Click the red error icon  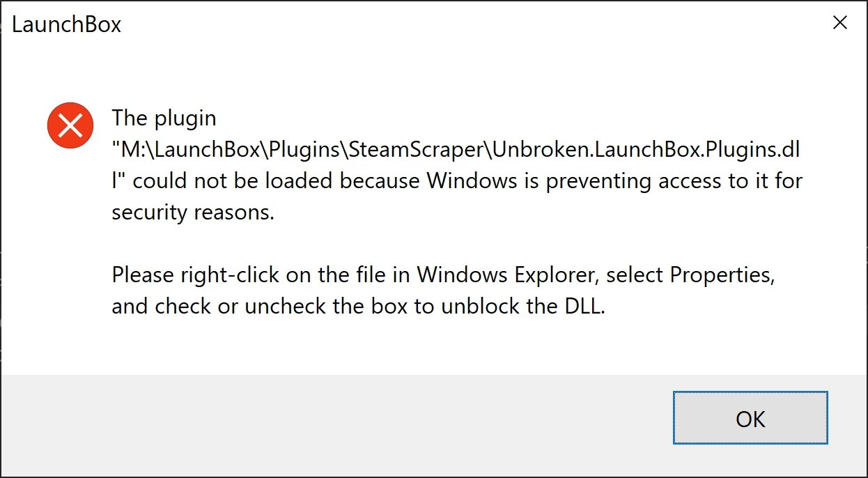pyautogui.click(x=70, y=125)
